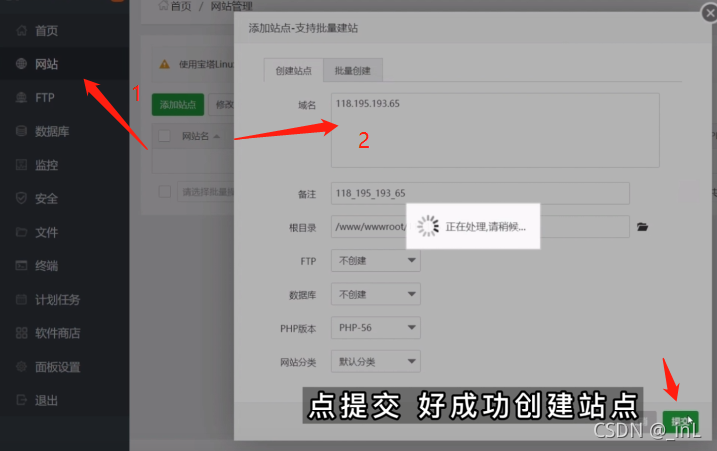Viewport: 717px width, 451px height.
Task: Expand the PHP版本 PHP-56 dropdown
Action: tap(376, 328)
